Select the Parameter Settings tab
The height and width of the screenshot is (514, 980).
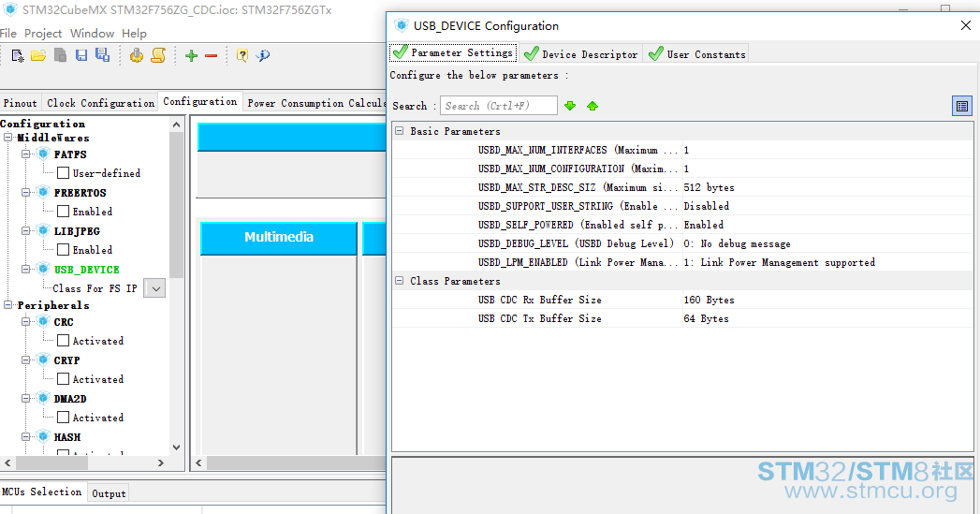coord(453,52)
